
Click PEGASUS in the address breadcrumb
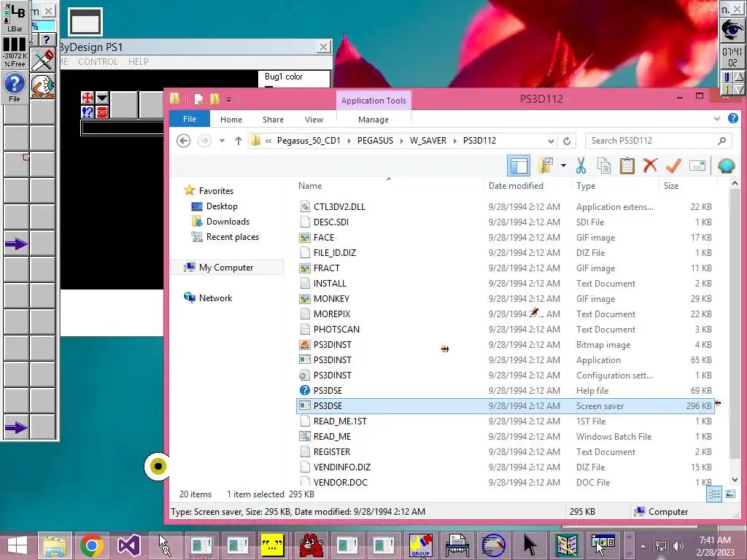pos(376,141)
